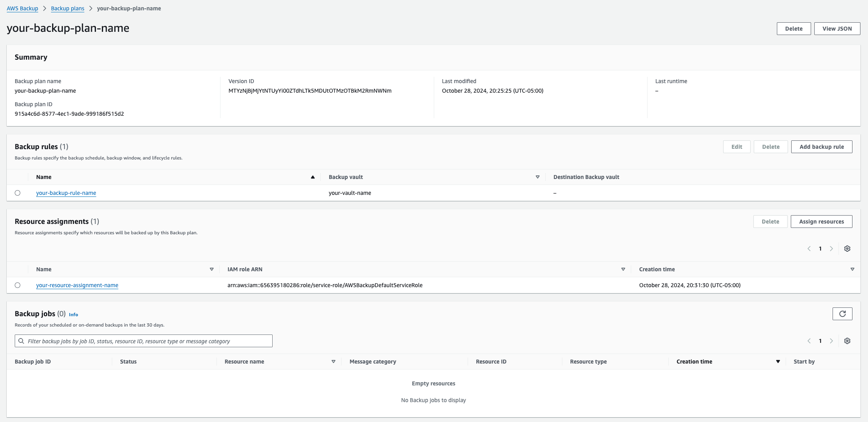Go to next page of Resource assignments

[x=831, y=249]
